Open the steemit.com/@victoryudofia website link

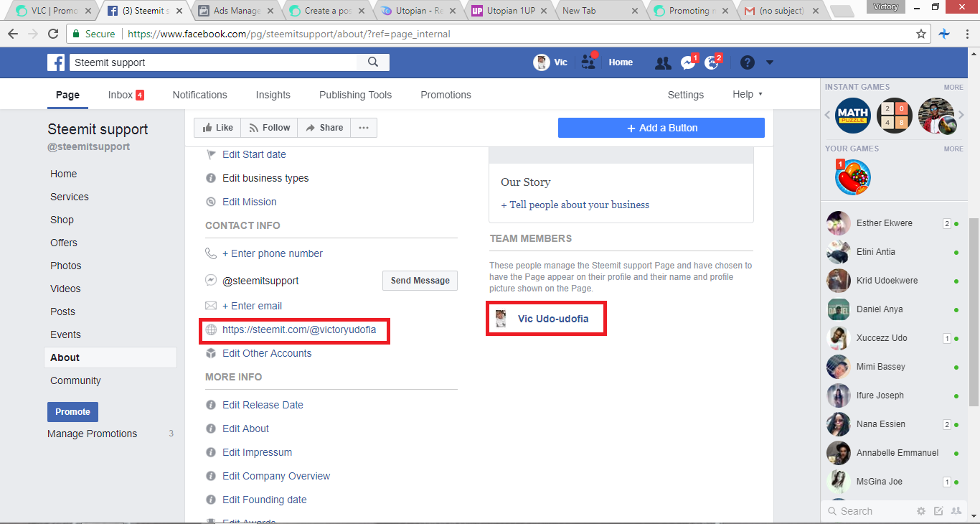299,329
